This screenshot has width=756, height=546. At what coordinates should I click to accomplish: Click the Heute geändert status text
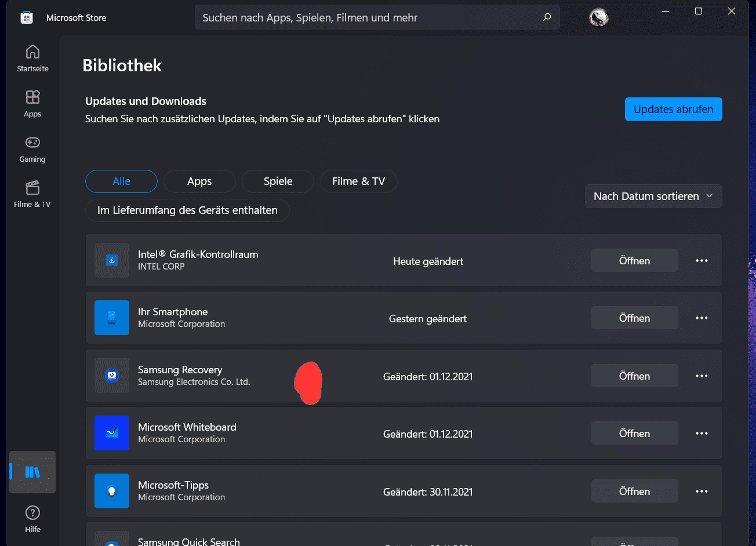click(428, 261)
